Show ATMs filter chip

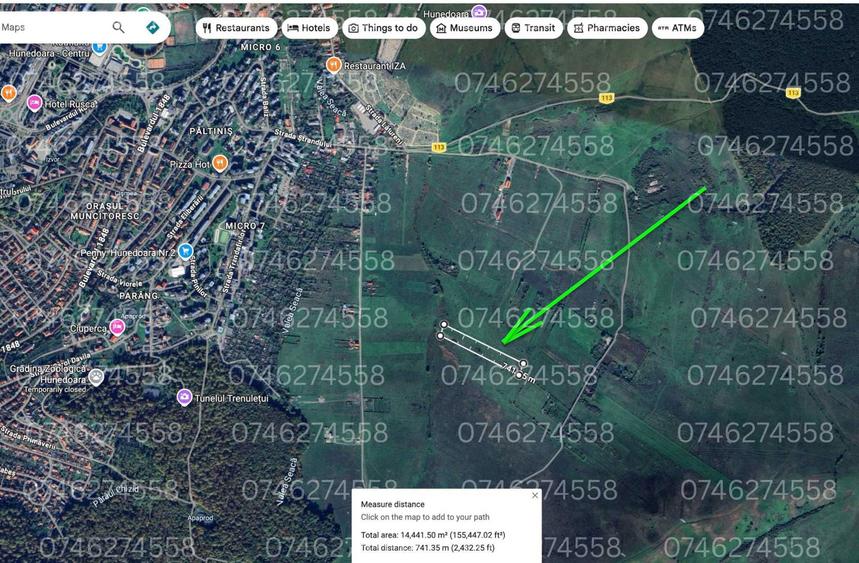coord(678,28)
